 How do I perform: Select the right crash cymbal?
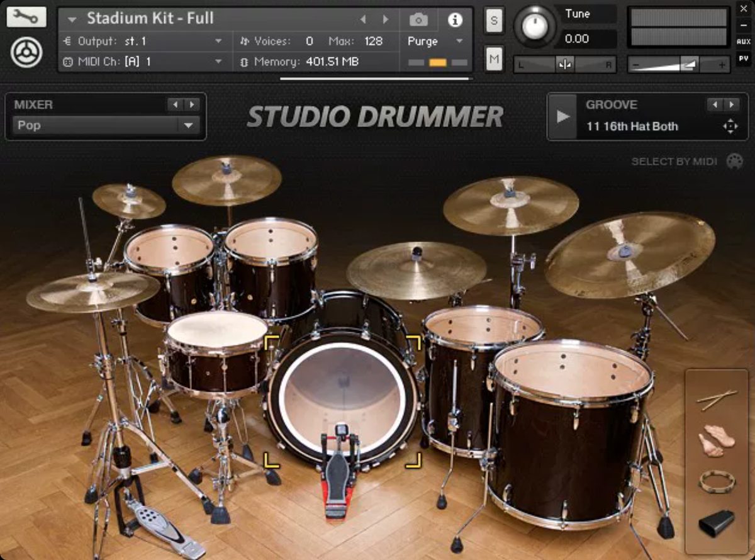click(510, 205)
